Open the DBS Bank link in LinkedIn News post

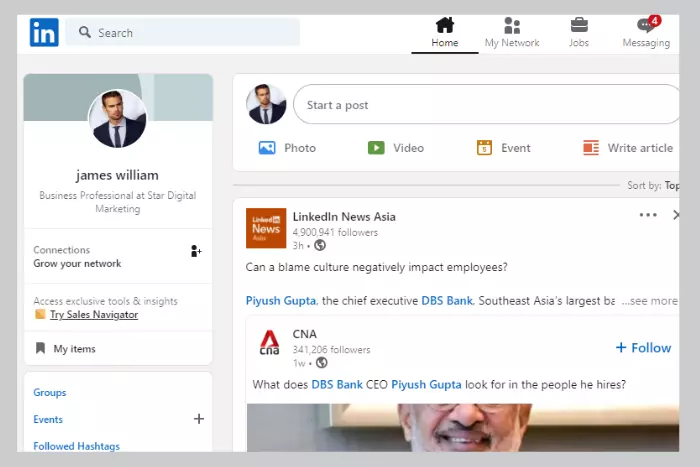point(447,300)
